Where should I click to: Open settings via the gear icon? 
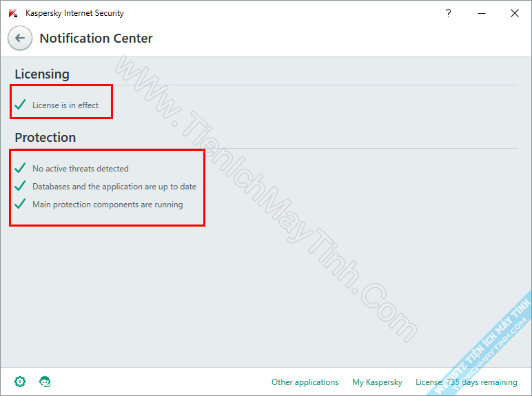point(20,382)
